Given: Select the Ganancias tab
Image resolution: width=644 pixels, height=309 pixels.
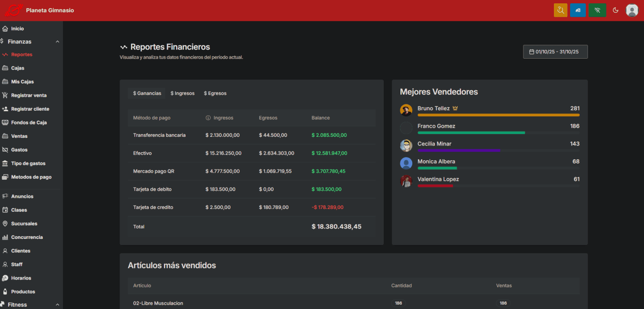Looking at the screenshot, I should click(147, 93).
